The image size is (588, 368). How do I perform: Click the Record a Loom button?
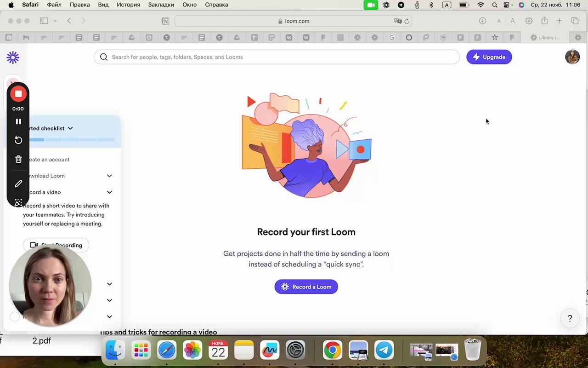(x=306, y=287)
